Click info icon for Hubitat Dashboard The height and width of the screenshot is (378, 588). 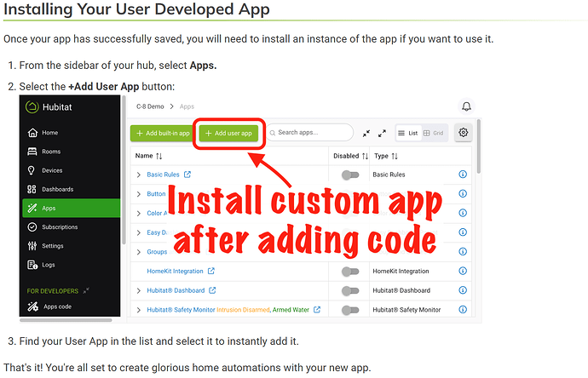coord(463,290)
